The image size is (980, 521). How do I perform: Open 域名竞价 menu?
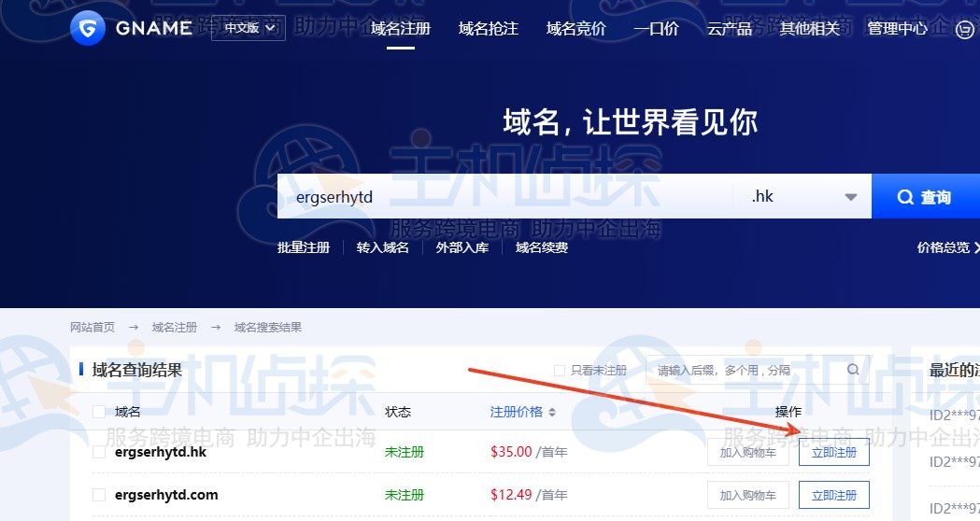pyautogui.click(x=575, y=29)
